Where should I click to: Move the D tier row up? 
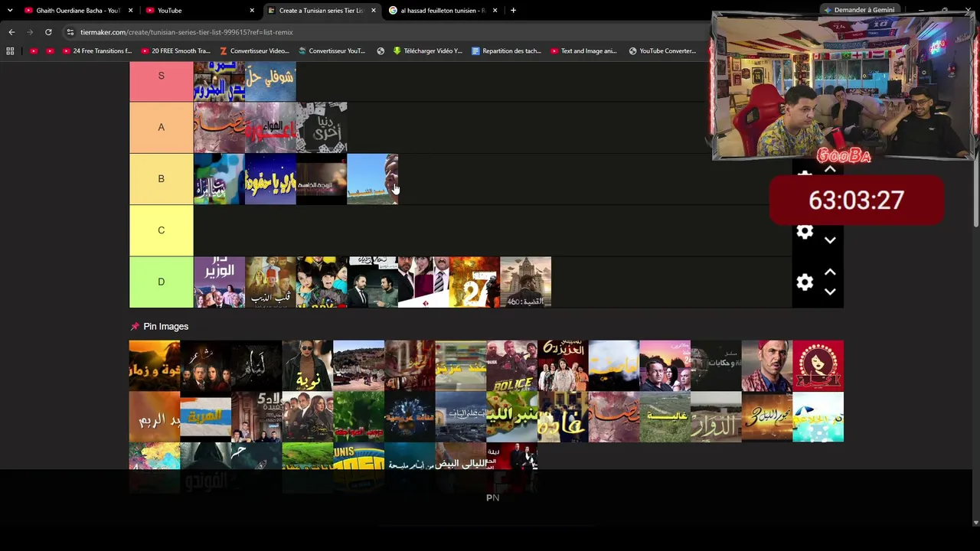(830, 272)
